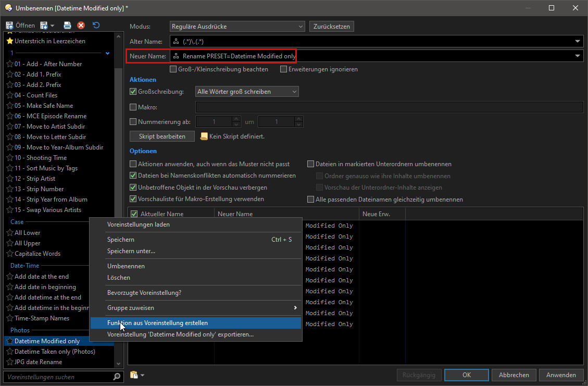
Task: Click the red delete preset icon
Action: pos(81,25)
